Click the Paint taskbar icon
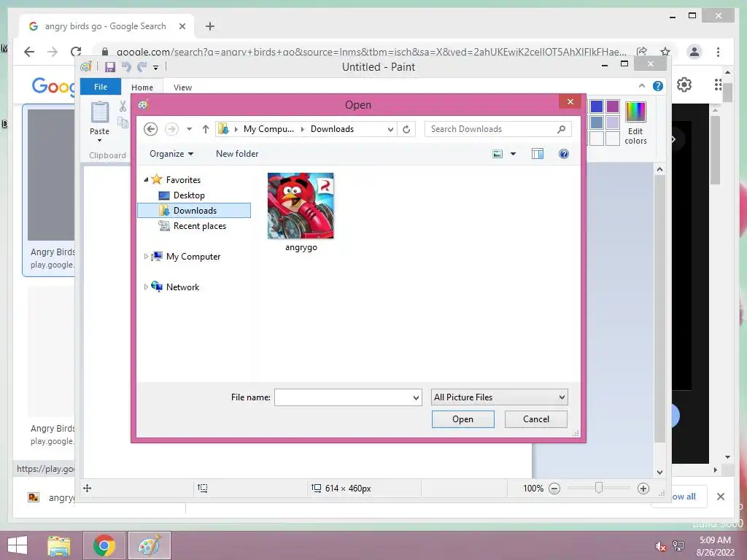 click(149, 545)
